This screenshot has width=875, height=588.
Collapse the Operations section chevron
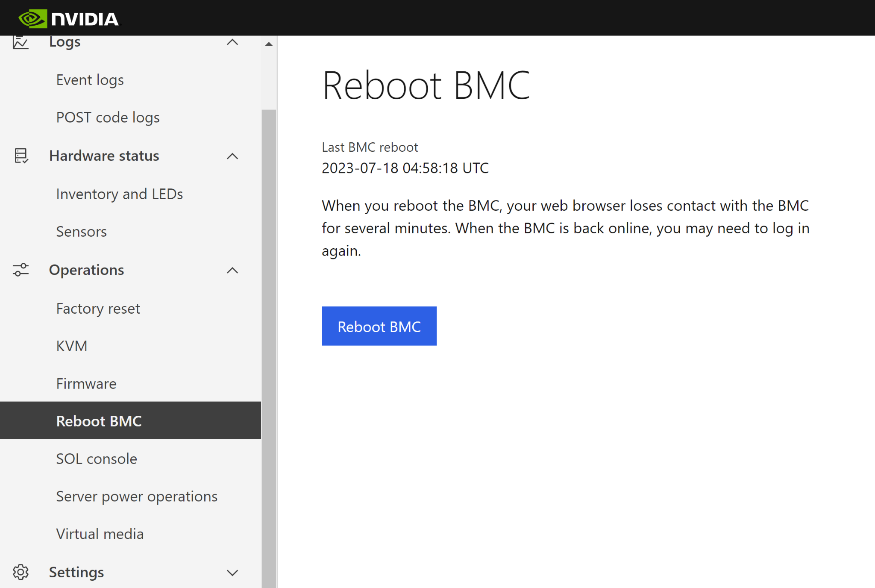pyautogui.click(x=232, y=270)
